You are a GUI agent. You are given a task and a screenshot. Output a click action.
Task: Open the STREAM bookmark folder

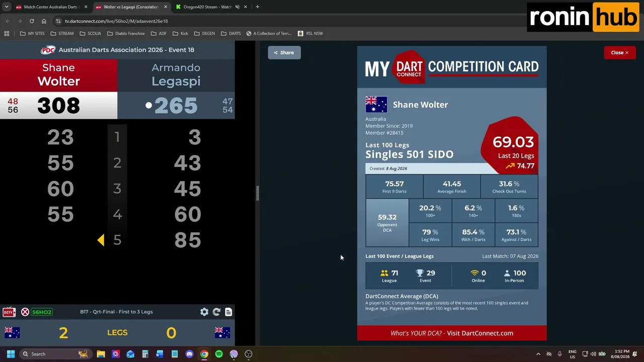click(62, 33)
